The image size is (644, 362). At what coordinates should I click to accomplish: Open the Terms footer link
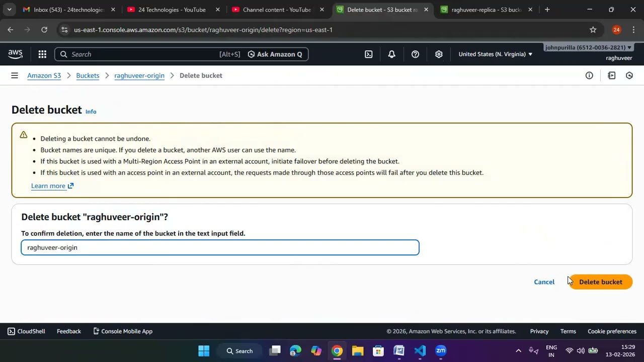(568, 331)
